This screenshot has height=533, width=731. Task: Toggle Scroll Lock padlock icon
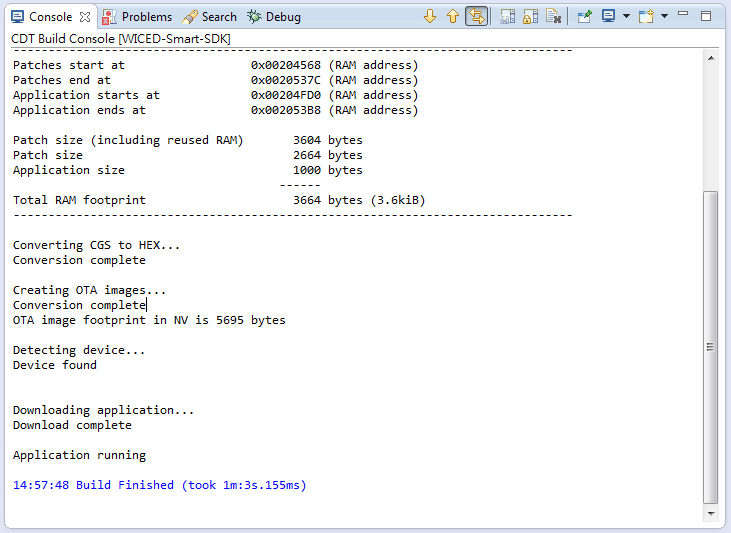point(531,17)
